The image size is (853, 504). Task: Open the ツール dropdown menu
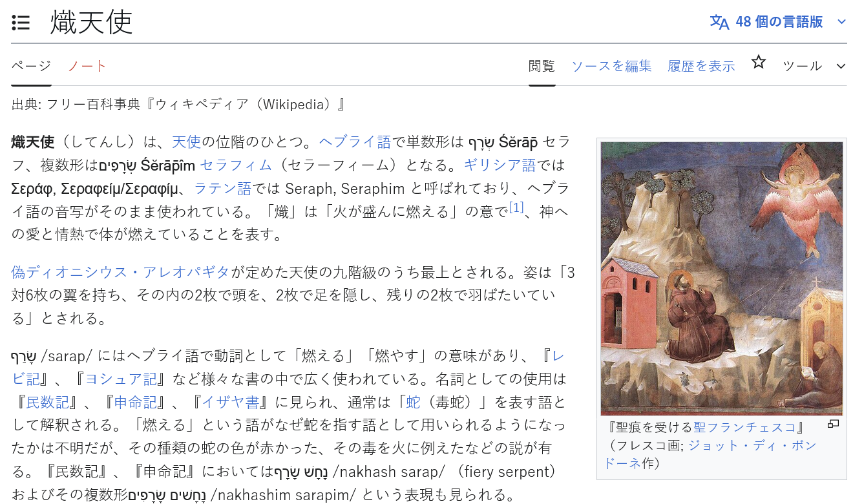814,65
